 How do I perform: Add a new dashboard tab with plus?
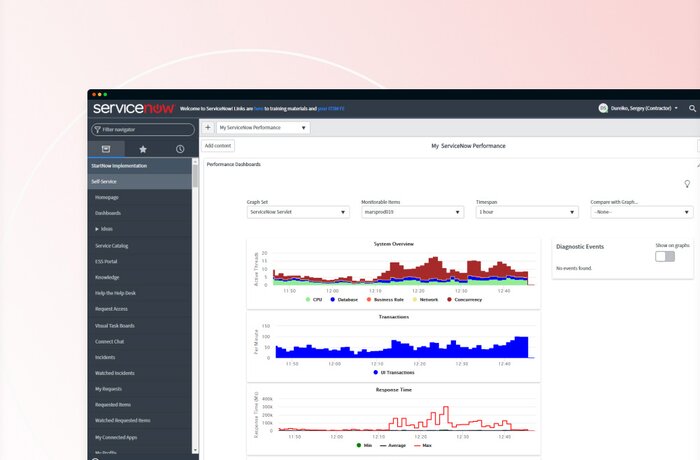[208, 128]
